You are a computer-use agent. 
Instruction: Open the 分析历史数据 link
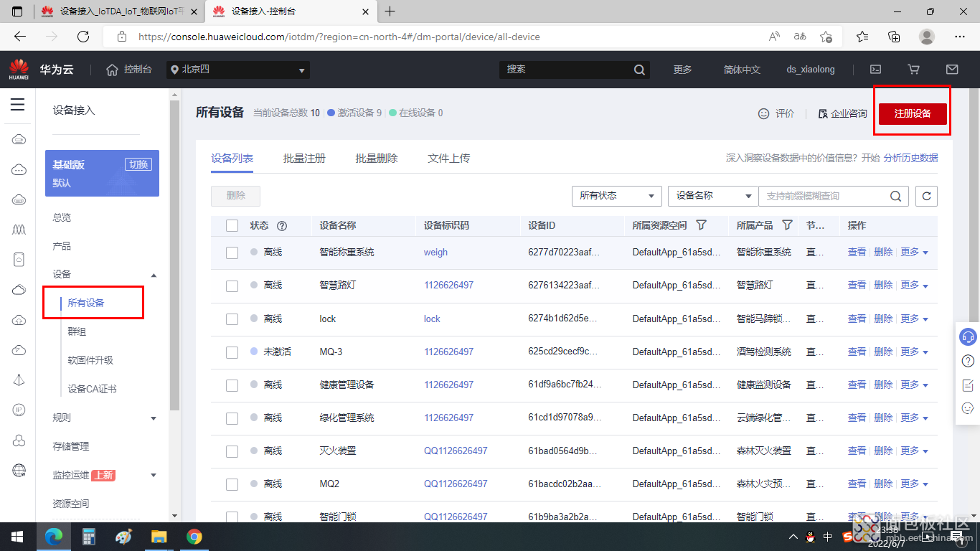(910, 158)
